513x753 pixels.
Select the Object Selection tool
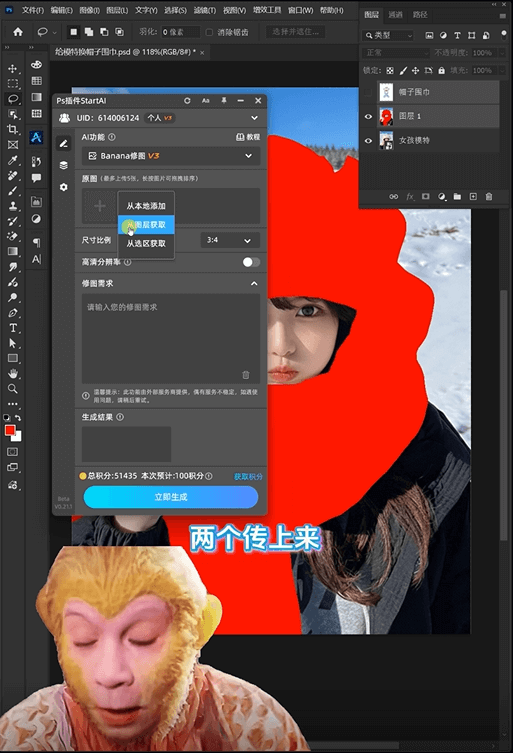click(12, 114)
